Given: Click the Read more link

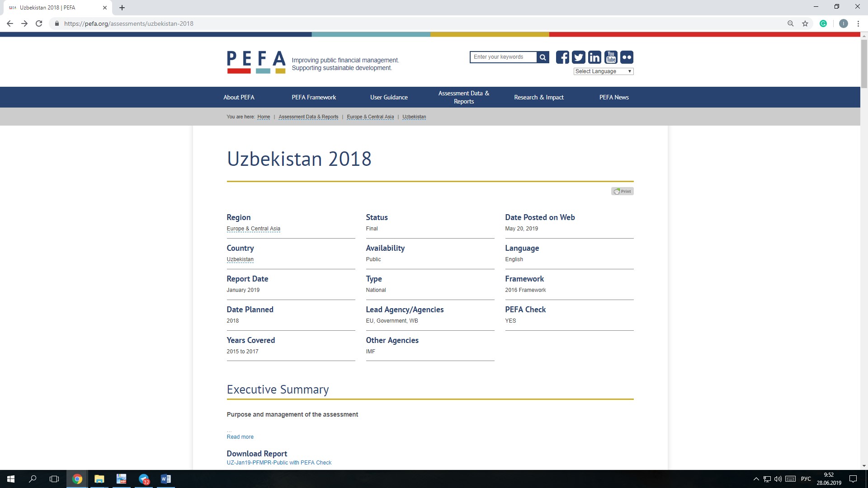Looking at the screenshot, I should pyautogui.click(x=240, y=436).
